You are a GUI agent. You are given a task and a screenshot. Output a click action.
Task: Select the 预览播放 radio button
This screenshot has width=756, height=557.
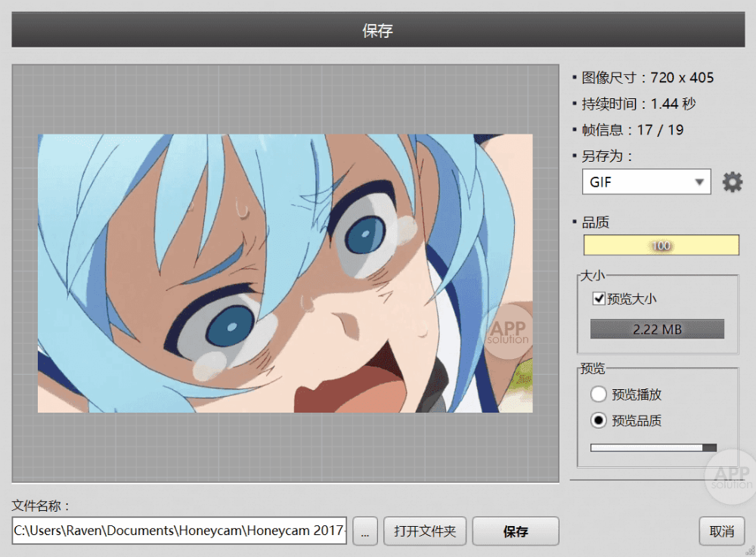coord(599,395)
